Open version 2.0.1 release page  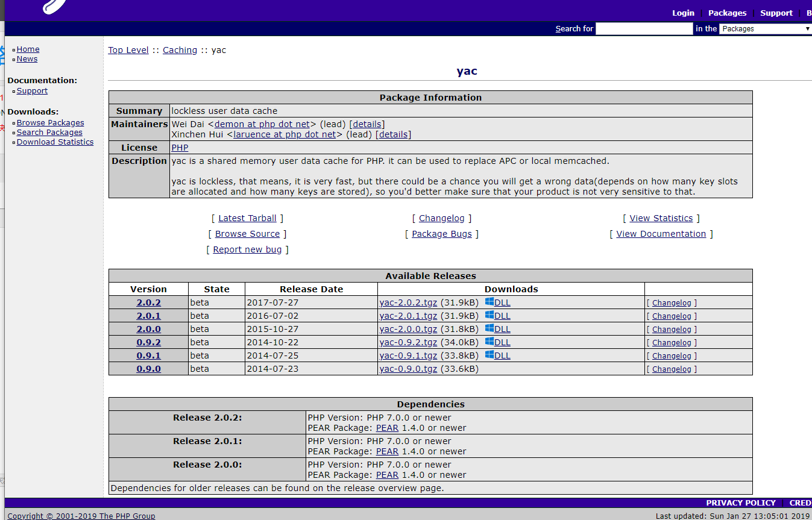pos(149,316)
